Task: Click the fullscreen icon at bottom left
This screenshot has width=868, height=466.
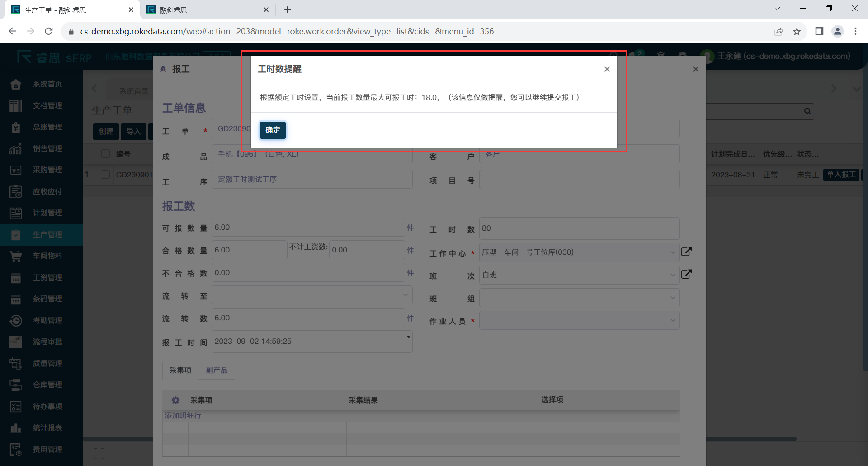Action: click(99, 454)
